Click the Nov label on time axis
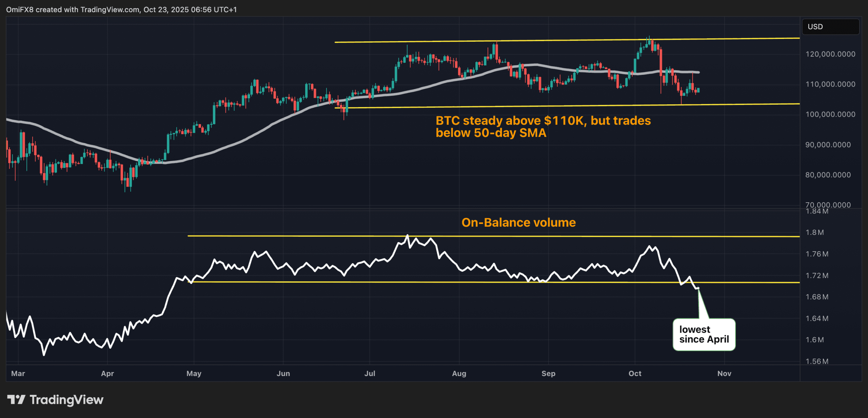This screenshot has width=868, height=418. (724, 373)
